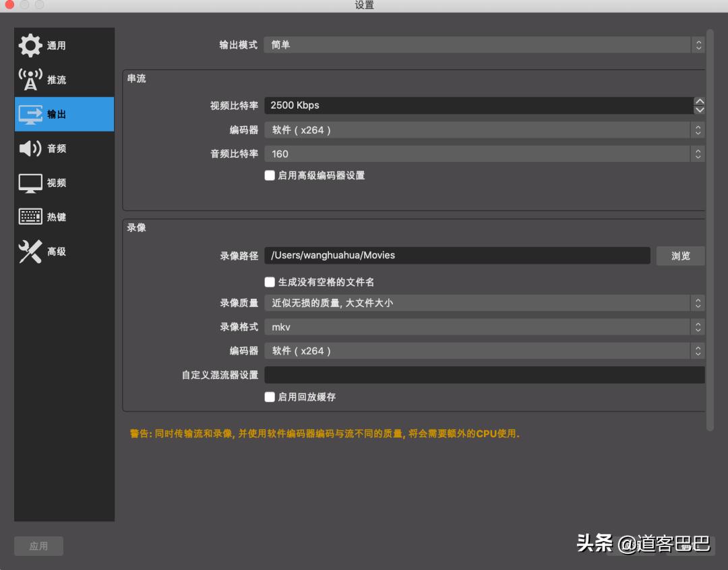Check 生成没有空格的文件名 option

[x=270, y=282]
